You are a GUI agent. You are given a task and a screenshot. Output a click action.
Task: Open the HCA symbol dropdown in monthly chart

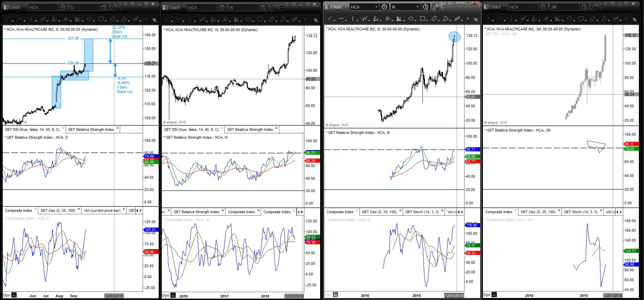point(376,7)
